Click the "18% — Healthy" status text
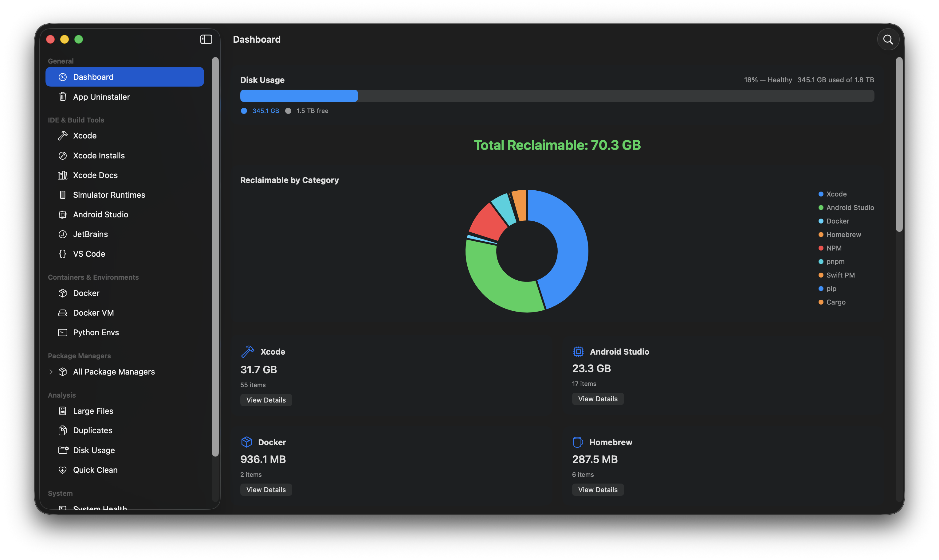Image resolution: width=939 pixels, height=560 pixels. 768,80
